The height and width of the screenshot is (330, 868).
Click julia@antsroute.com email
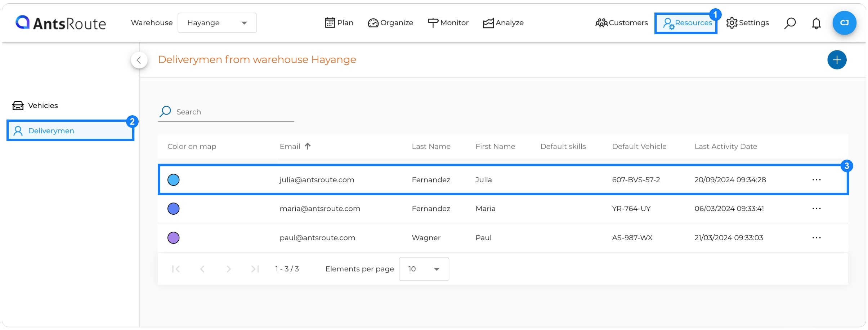[317, 180]
